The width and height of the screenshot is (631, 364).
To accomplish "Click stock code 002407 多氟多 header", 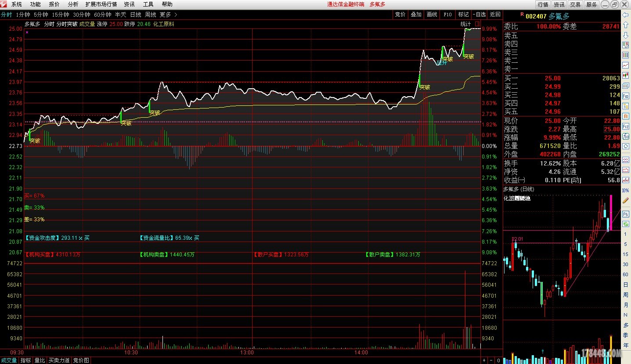I will [x=548, y=16].
